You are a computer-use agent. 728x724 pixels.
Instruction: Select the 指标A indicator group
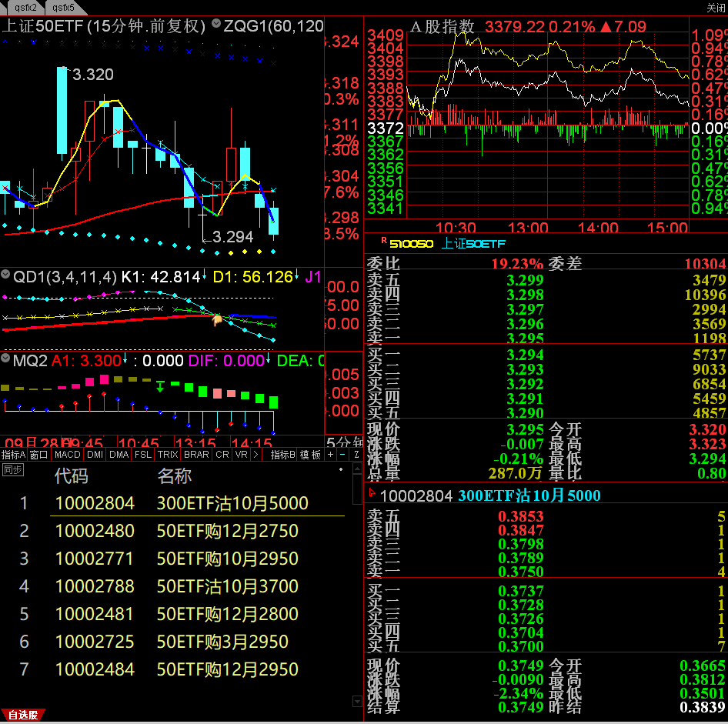13,455
